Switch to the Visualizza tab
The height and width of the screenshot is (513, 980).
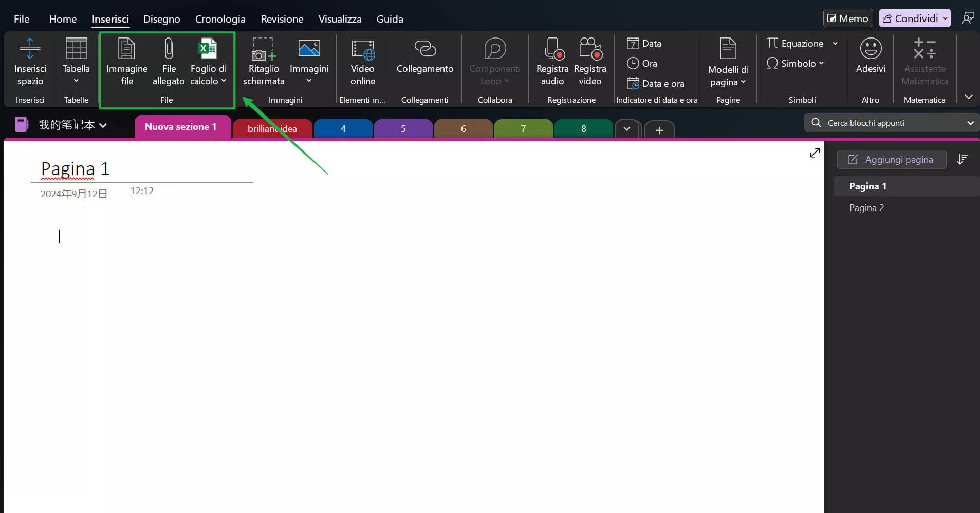click(340, 19)
